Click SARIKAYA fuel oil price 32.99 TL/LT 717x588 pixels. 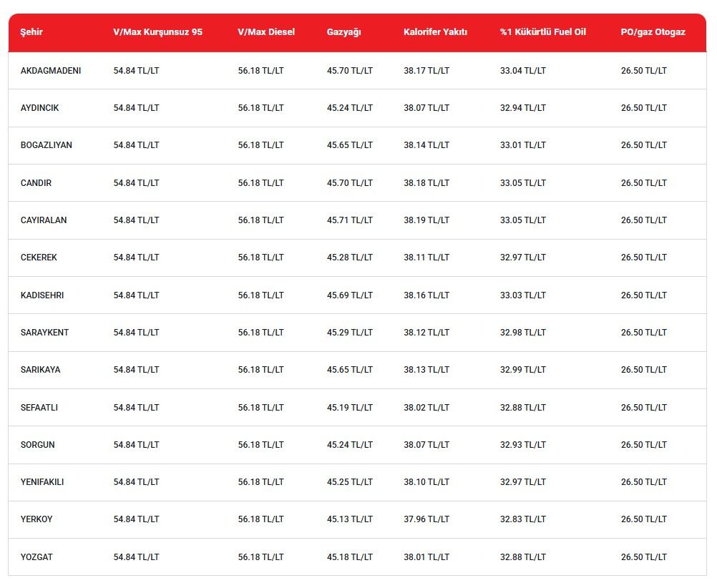522,369
